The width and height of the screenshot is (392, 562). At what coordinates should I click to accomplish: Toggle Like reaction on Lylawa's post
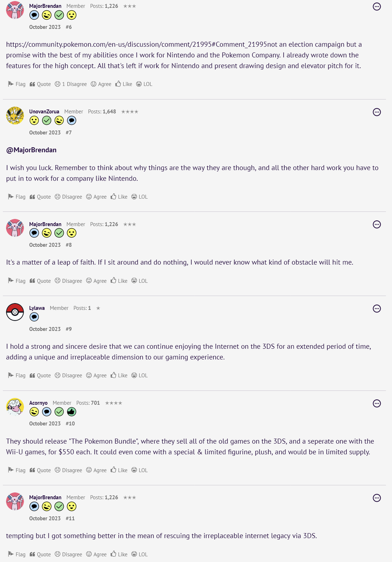coord(119,375)
